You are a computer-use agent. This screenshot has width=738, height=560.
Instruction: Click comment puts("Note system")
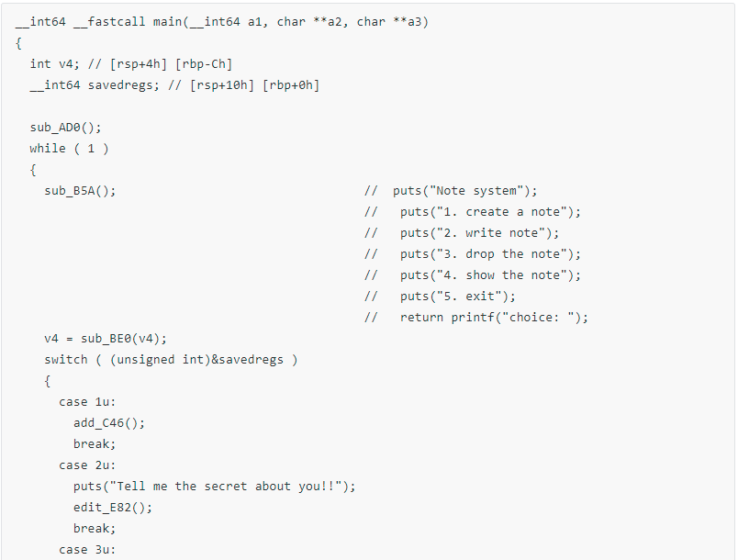click(464, 191)
